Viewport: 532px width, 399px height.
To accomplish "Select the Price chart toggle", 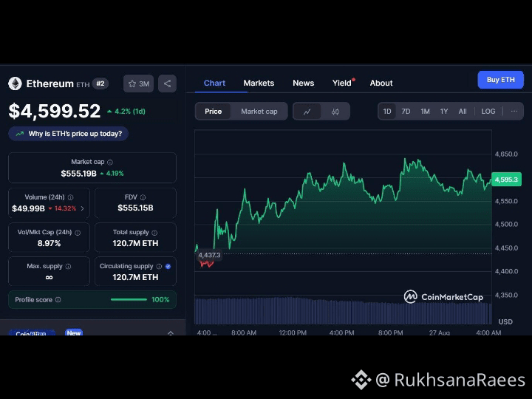I will point(213,112).
